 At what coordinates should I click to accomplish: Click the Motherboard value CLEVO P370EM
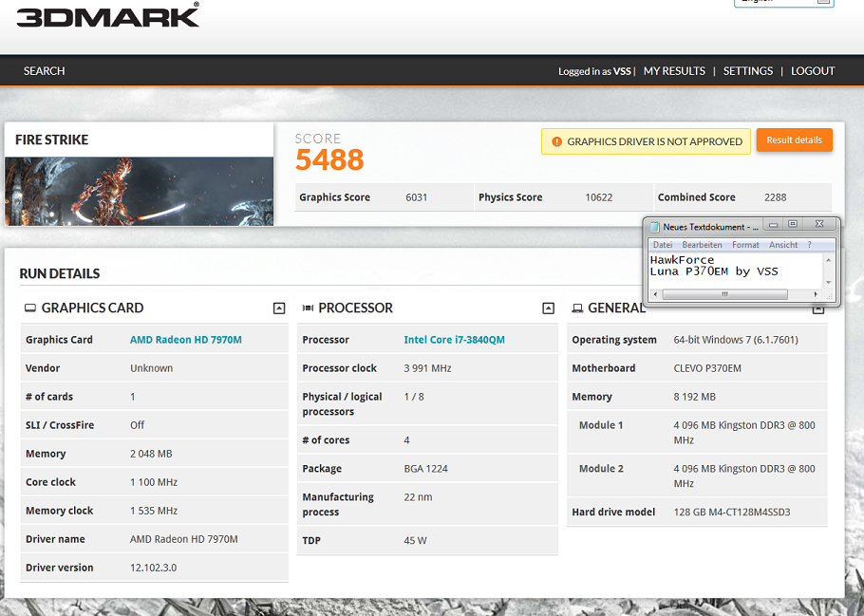[x=707, y=368]
